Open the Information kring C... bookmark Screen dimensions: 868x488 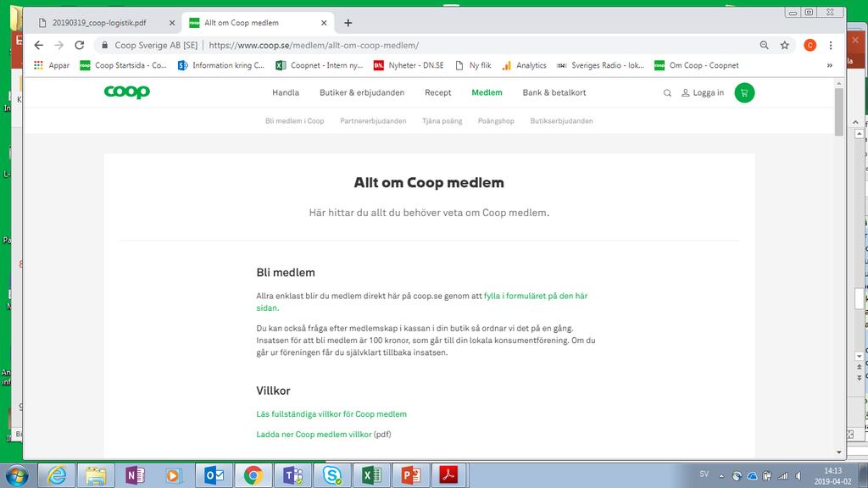[x=221, y=65]
